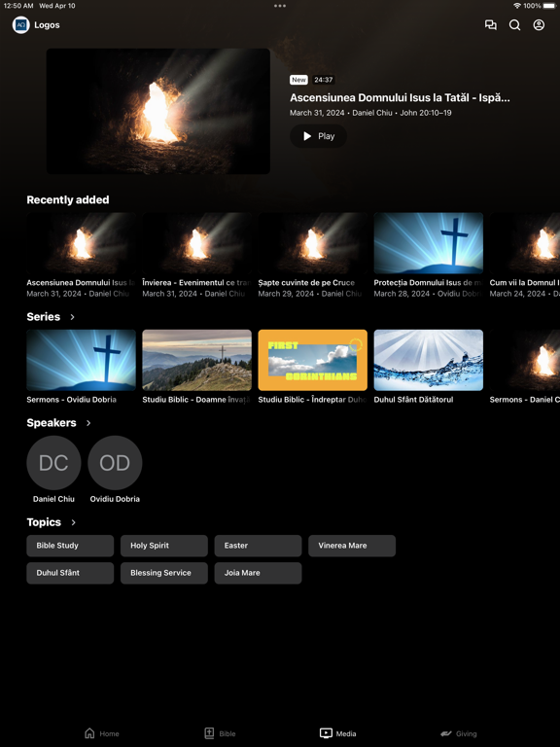This screenshot has width=560, height=747.
Task: Open the Speakers heading
Action: pyautogui.click(x=52, y=423)
